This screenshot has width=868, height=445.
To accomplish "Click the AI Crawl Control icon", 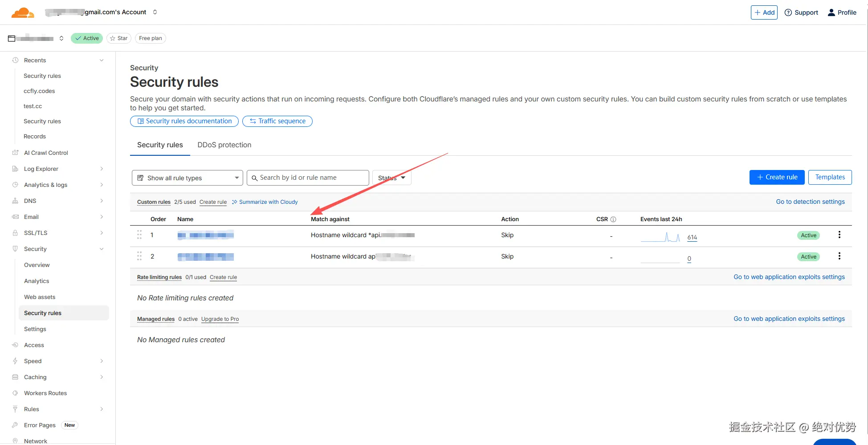I will pos(15,153).
